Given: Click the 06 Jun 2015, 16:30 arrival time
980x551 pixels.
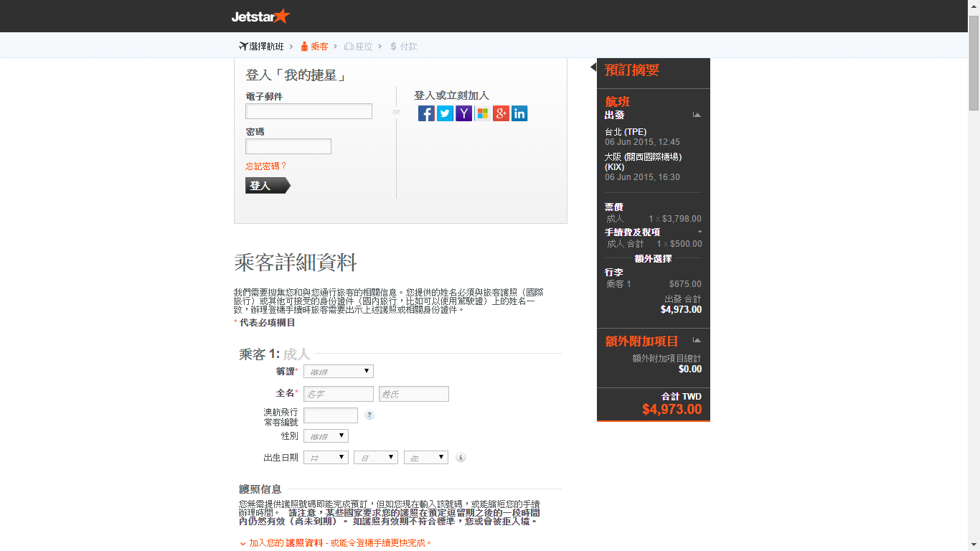Looking at the screenshot, I should click(x=642, y=177).
